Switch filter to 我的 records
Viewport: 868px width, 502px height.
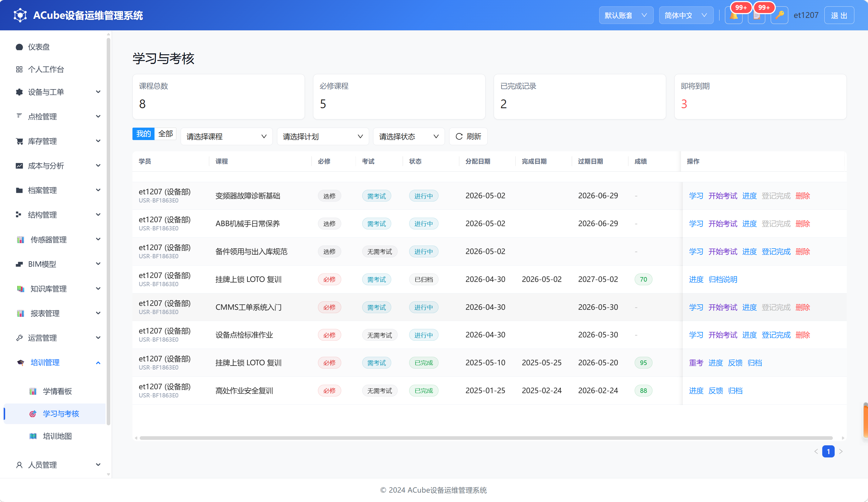click(143, 134)
